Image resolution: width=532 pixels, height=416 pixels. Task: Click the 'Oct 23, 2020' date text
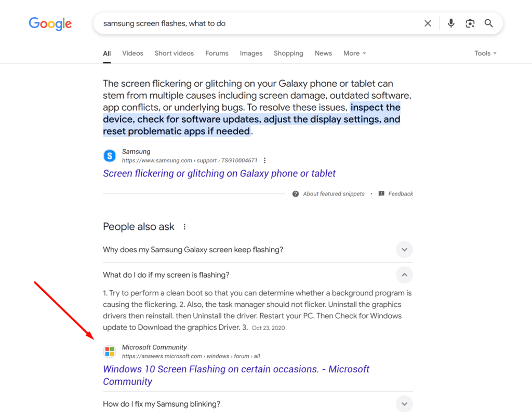point(269,328)
